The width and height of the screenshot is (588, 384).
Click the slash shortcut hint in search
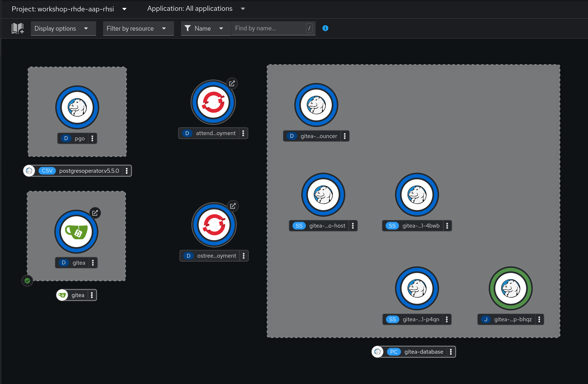click(309, 28)
